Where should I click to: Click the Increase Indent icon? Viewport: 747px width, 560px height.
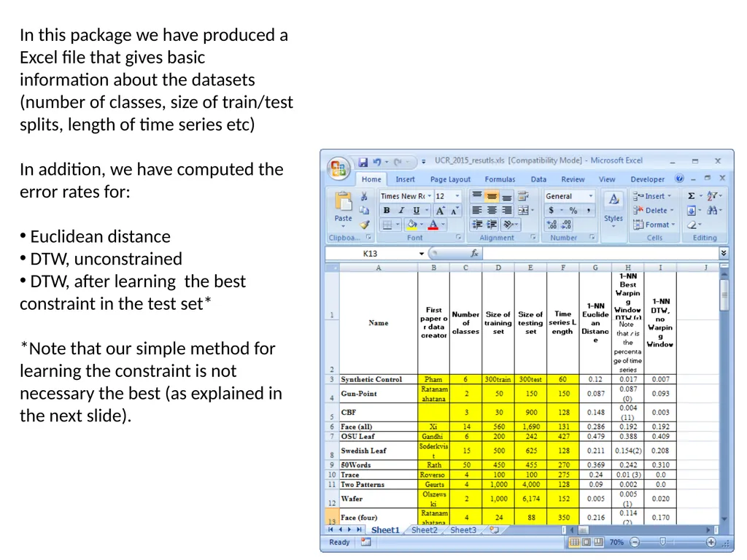pos(492,225)
